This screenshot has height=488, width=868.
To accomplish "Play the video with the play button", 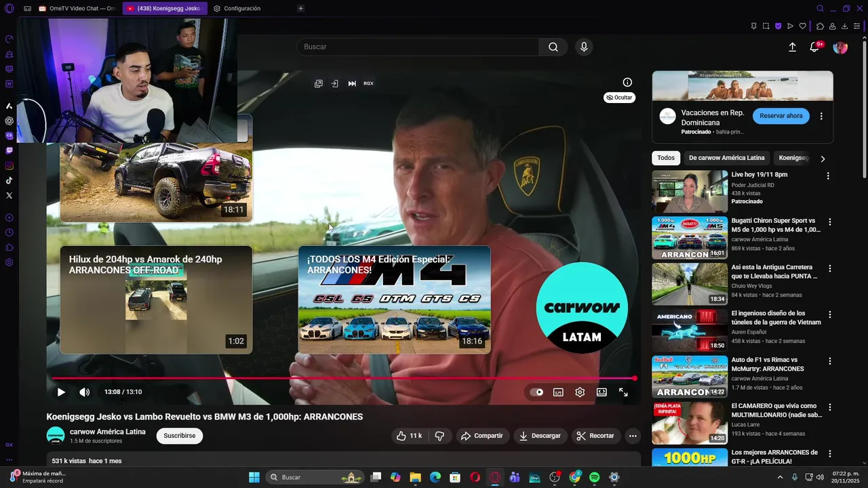I will click(x=61, y=392).
